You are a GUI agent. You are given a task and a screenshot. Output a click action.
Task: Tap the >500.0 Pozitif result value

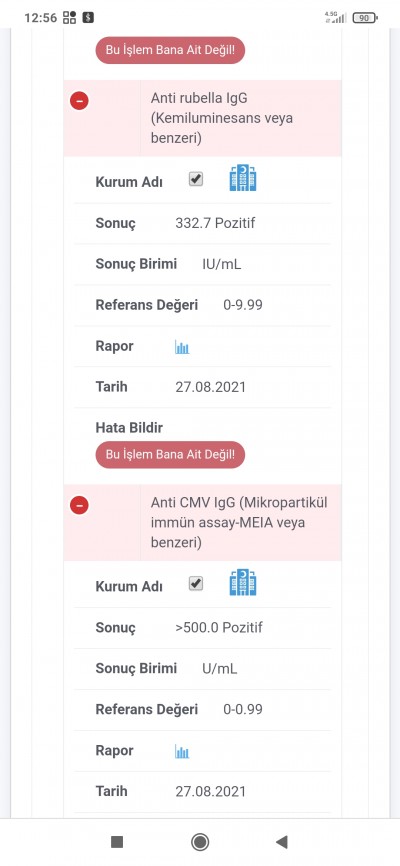(x=219, y=627)
